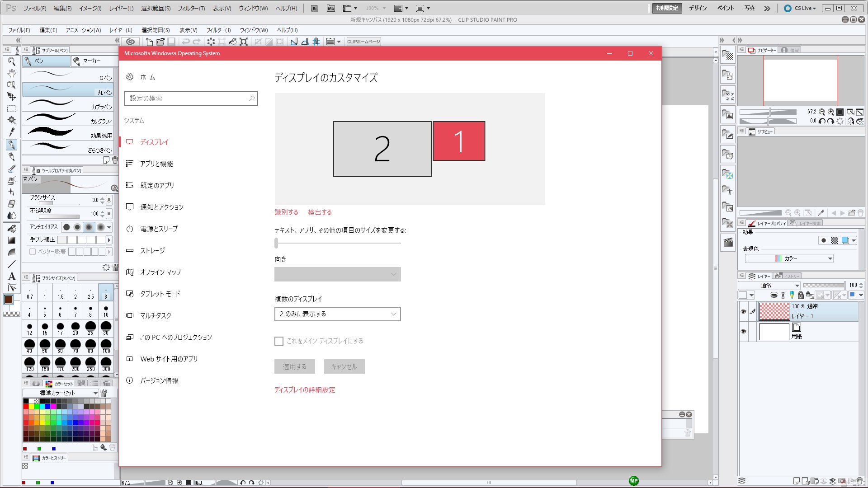Choose the eyedropper tool in toolbar
868x488 pixels.
pyautogui.click(x=12, y=132)
